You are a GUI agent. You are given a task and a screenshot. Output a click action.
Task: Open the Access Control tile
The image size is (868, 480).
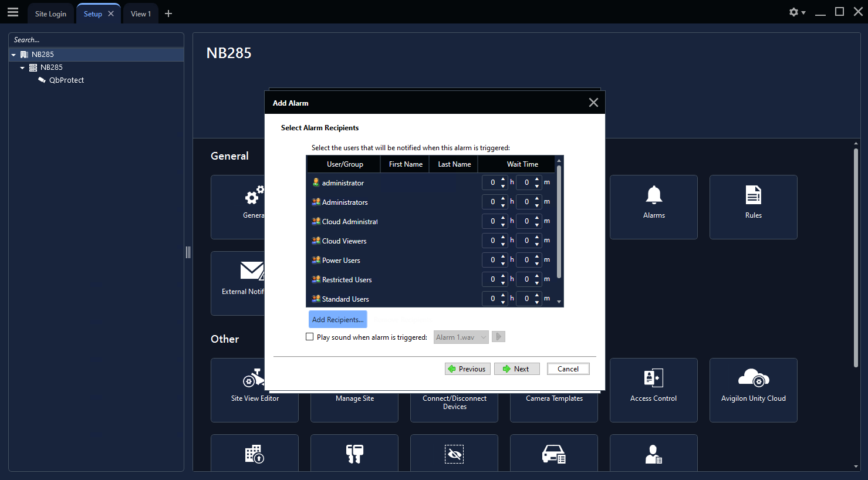(x=653, y=389)
